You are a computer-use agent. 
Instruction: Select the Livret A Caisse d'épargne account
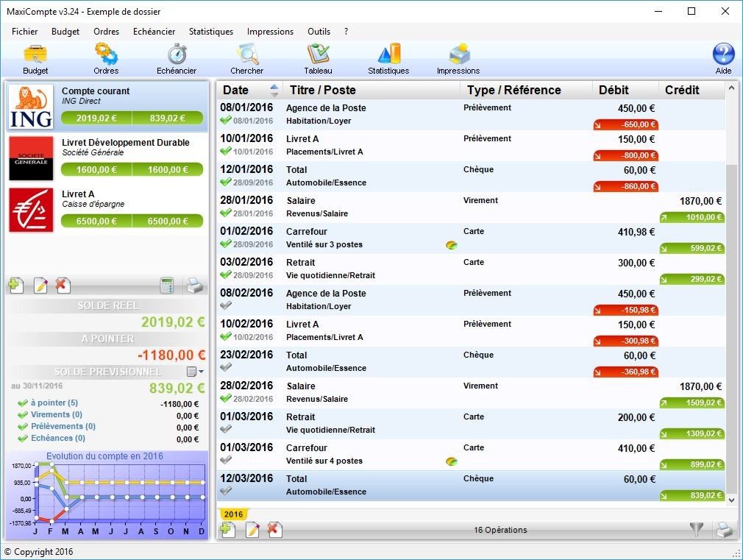coord(107,210)
